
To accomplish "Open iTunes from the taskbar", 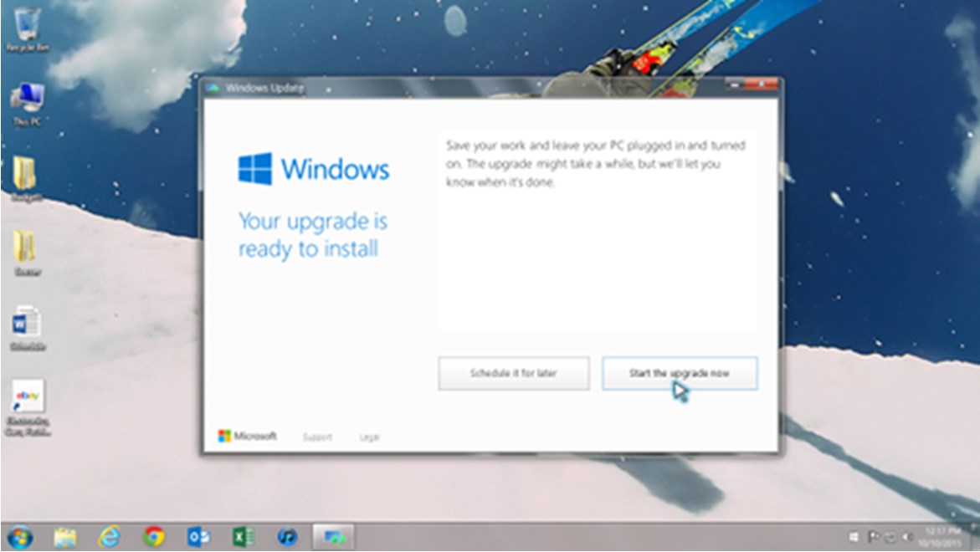I will [x=288, y=537].
